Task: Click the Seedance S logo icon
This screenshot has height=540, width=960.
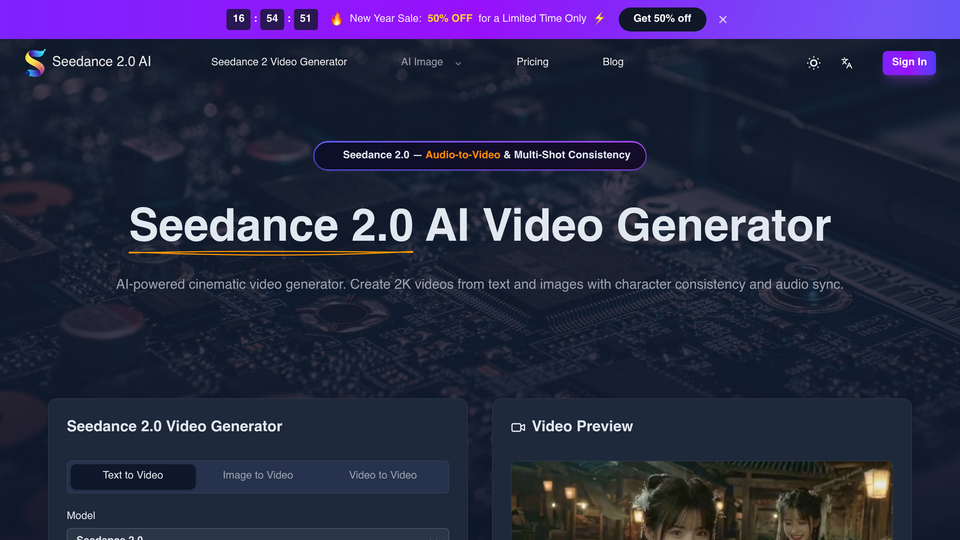Action: pos(35,62)
